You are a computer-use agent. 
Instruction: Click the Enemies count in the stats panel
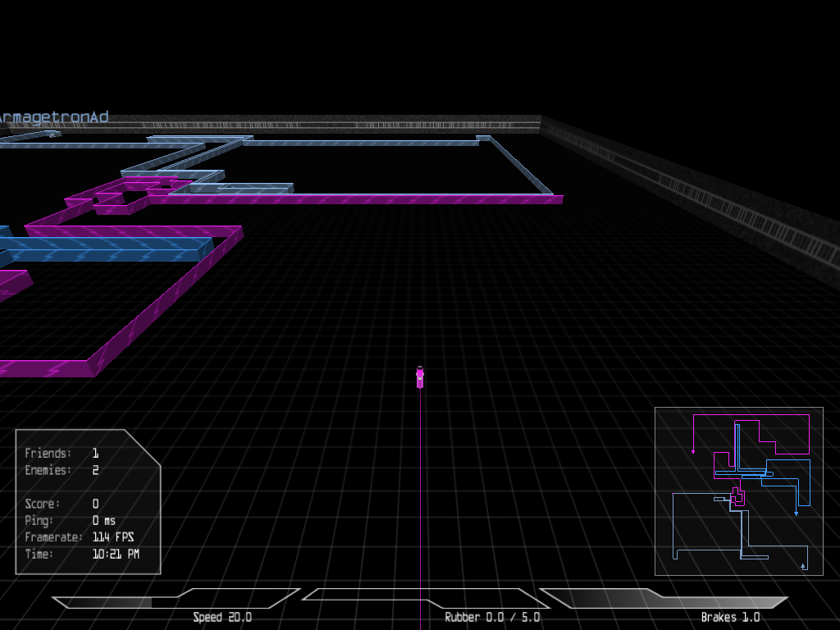95,471
